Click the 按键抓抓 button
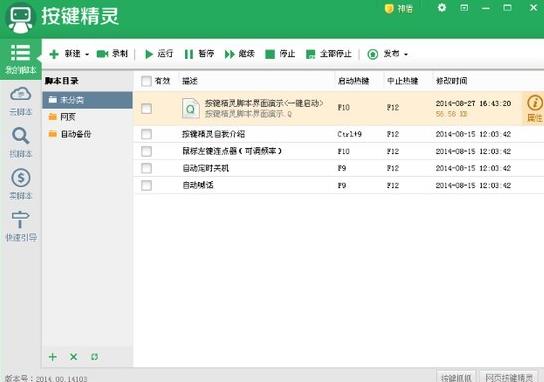Screen dimensions: 544x382 coord(456,377)
